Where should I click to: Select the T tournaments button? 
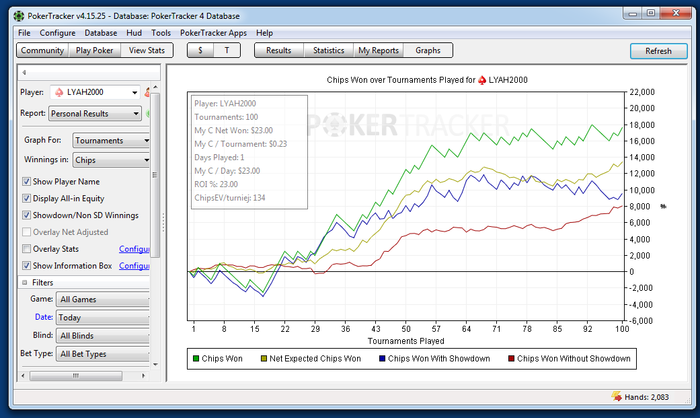pos(227,50)
